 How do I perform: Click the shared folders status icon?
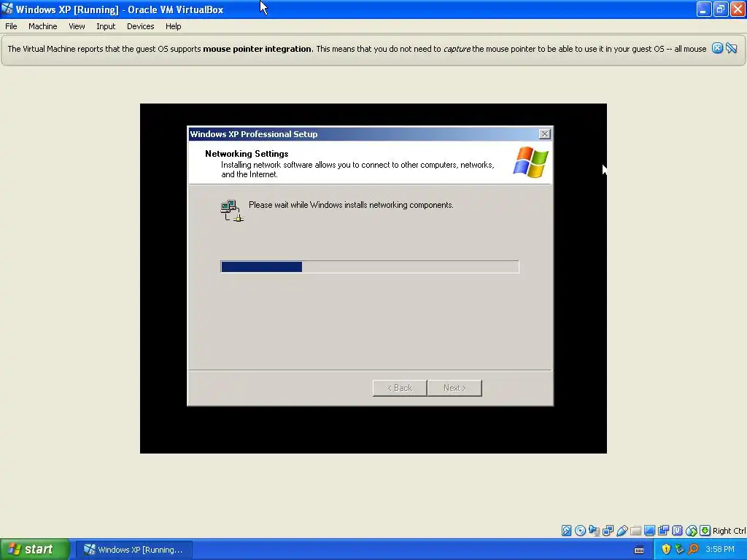(x=635, y=531)
